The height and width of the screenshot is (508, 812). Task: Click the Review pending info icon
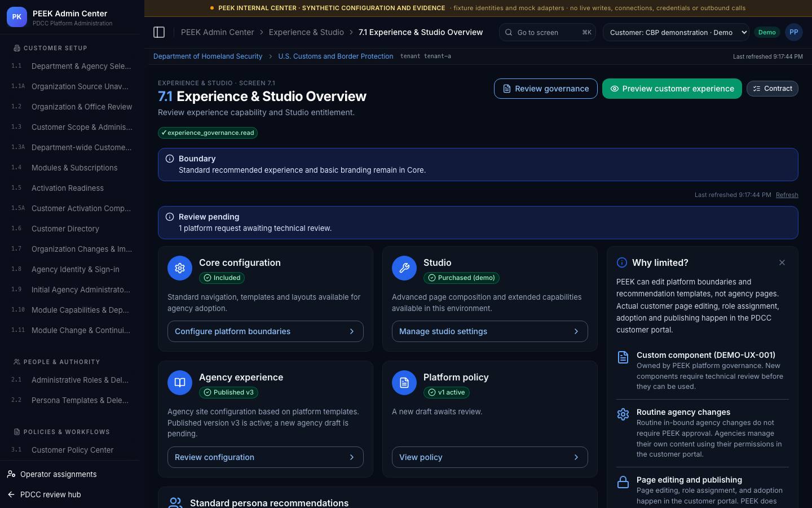170,217
